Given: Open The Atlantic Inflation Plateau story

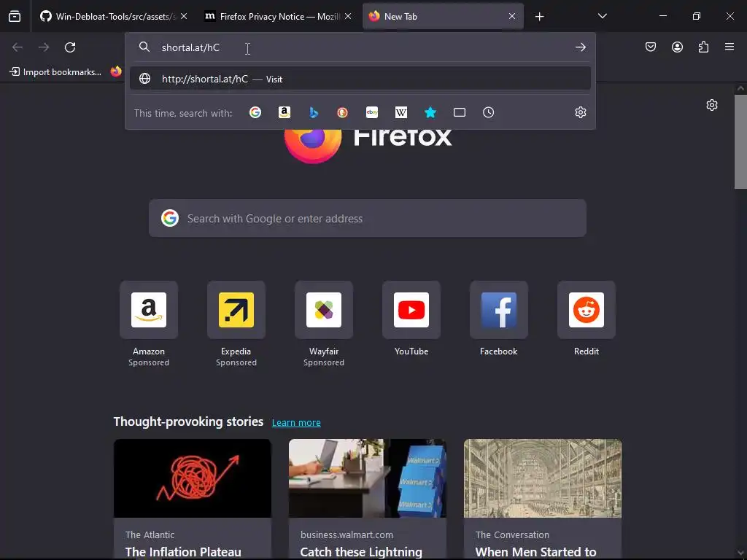Looking at the screenshot, I should pos(193,499).
